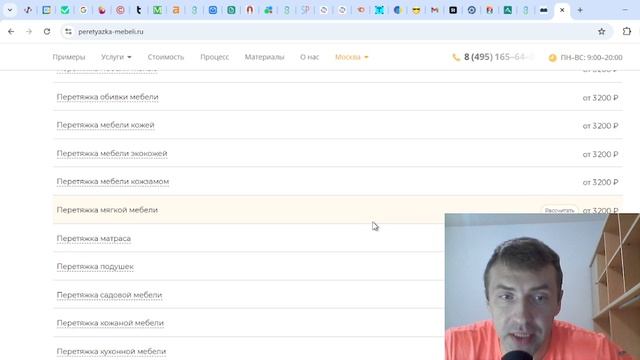Switch to the blue round-face favicon tab
The image size is (640, 360).
[213, 10]
